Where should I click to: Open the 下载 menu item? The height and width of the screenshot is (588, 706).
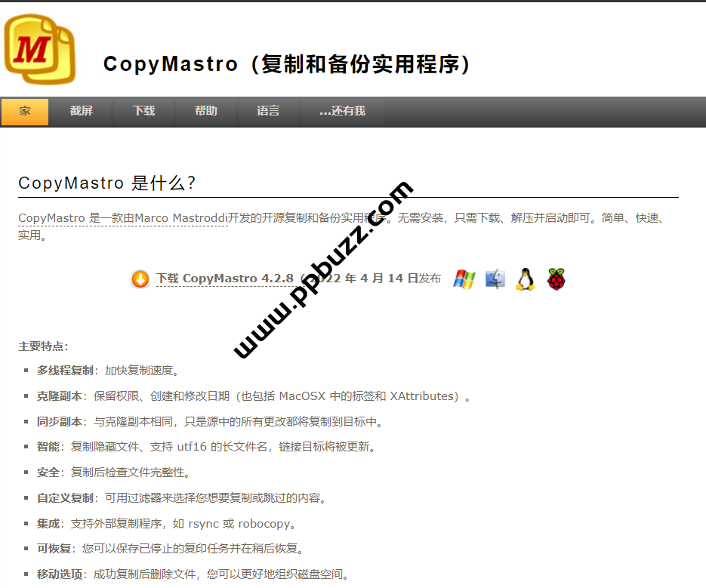[143, 111]
